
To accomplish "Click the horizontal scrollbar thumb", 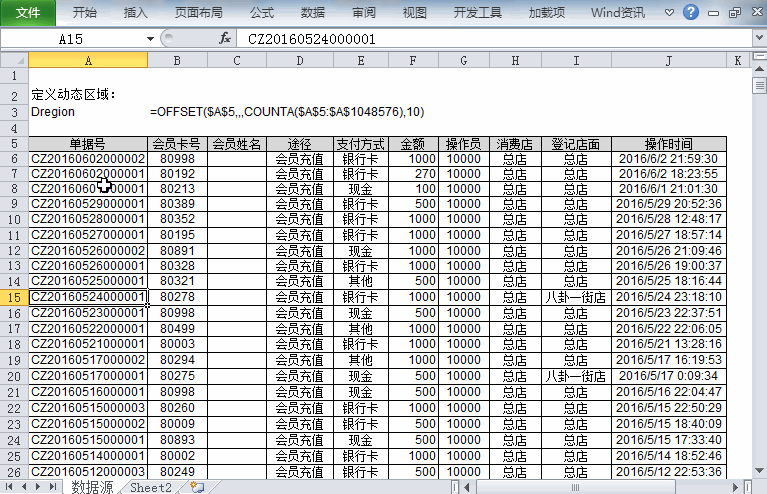I will point(576,487).
